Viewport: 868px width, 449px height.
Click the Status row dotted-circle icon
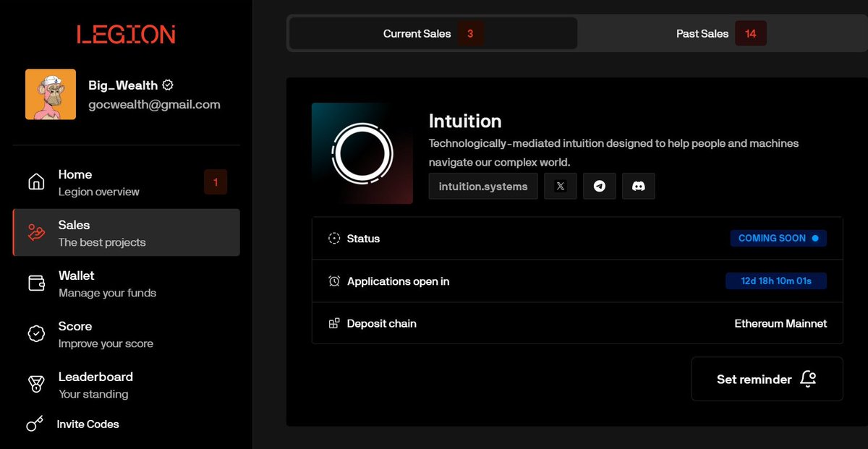click(334, 238)
